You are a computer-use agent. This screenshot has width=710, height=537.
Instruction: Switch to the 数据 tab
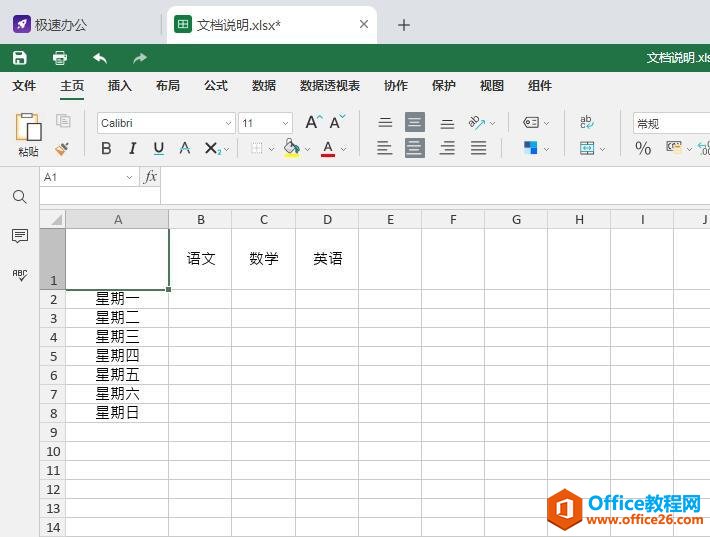click(264, 86)
